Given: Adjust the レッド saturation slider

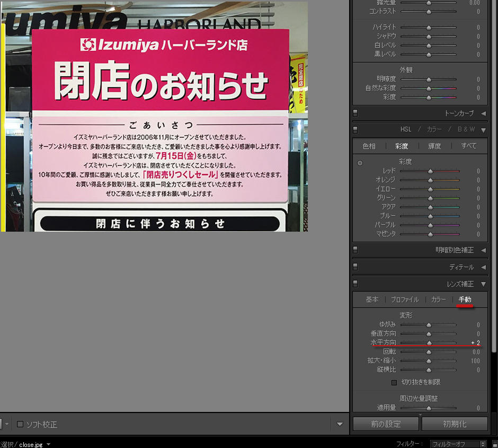Looking at the screenshot, I should [430, 171].
